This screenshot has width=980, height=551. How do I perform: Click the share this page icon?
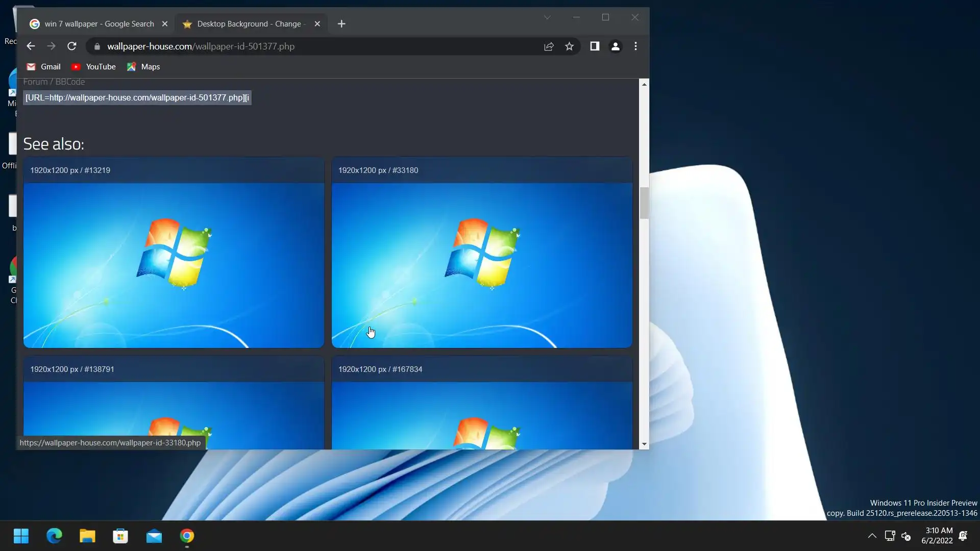click(x=549, y=46)
